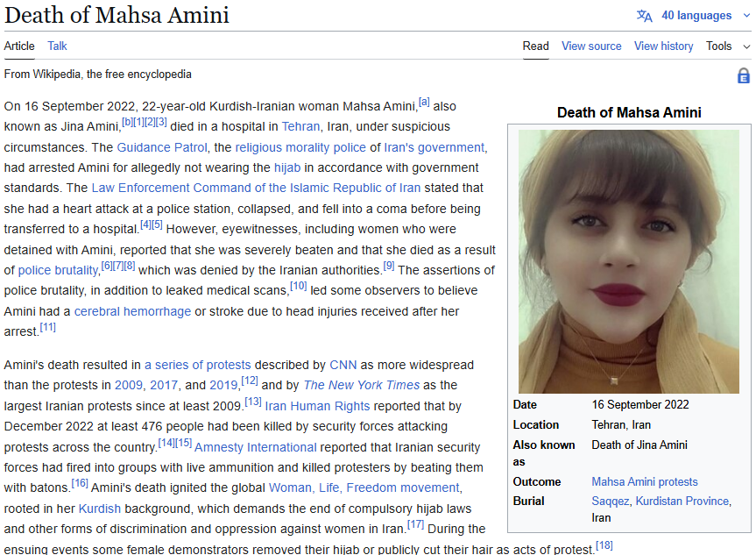
Task: Follow the 2017 protests link
Action: point(164,385)
